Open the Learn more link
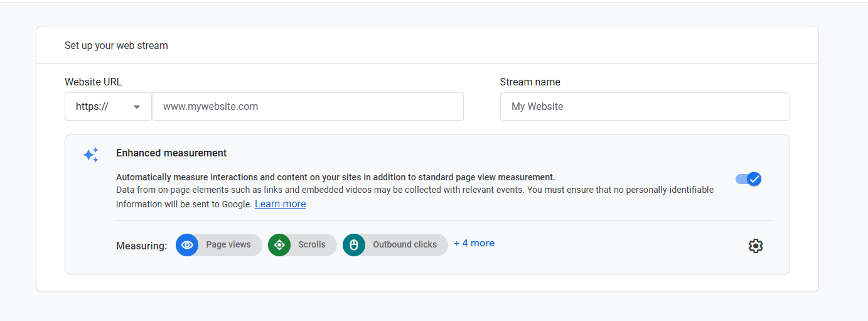 pos(280,204)
